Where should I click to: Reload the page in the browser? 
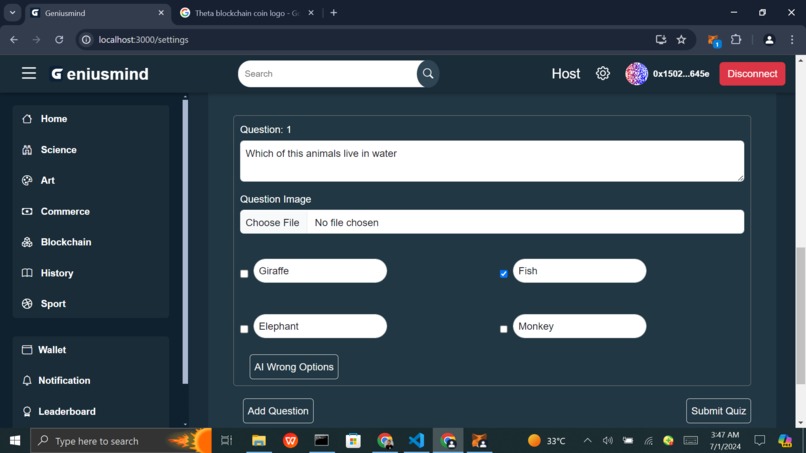click(59, 40)
